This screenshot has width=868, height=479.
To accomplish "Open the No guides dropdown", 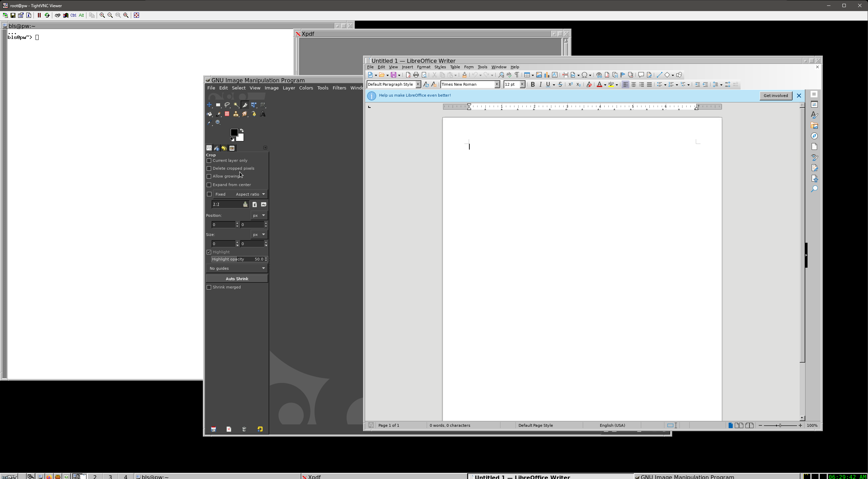I will (237, 268).
